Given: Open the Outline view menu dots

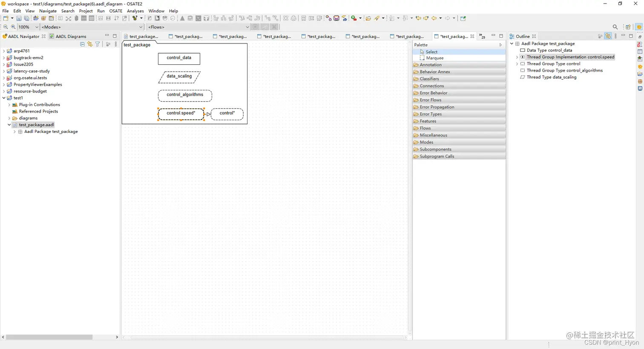Looking at the screenshot, I should pyautogui.click(x=615, y=36).
